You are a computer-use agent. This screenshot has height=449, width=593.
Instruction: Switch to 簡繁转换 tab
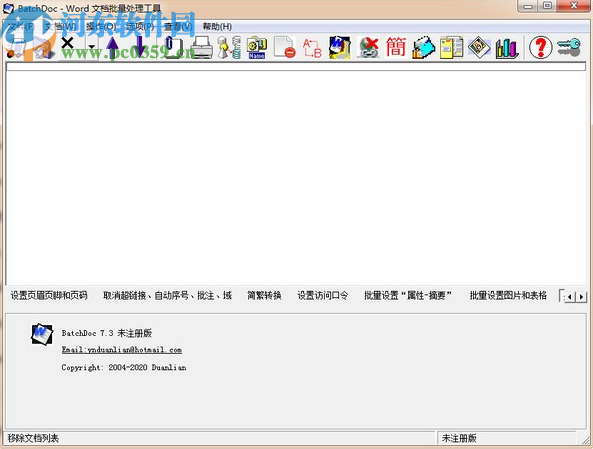264,295
